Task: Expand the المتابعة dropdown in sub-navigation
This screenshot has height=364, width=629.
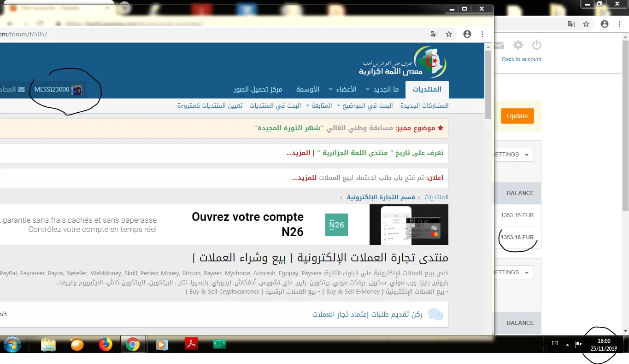Action: pyautogui.click(x=307, y=106)
